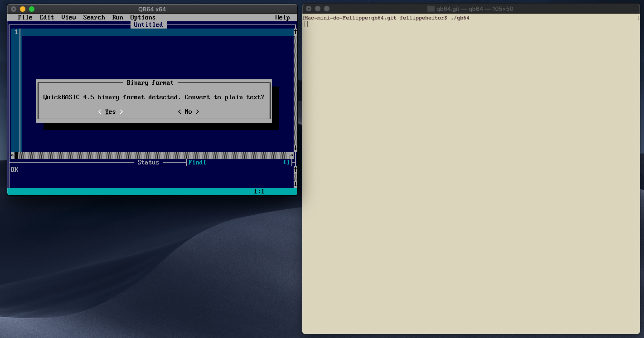Open the Run menu
The height and width of the screenshot is (338, 644).
117,17
